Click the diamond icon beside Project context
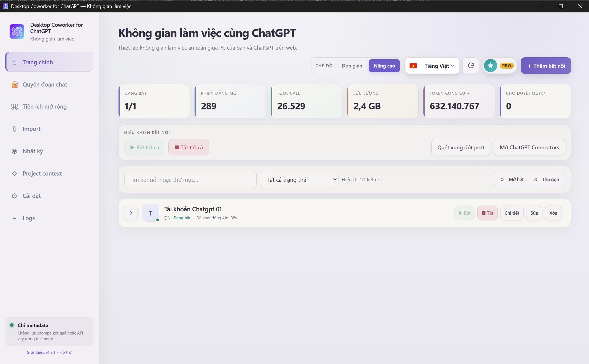The height and width of the screenshot is (364, 589). pos(14,174)
